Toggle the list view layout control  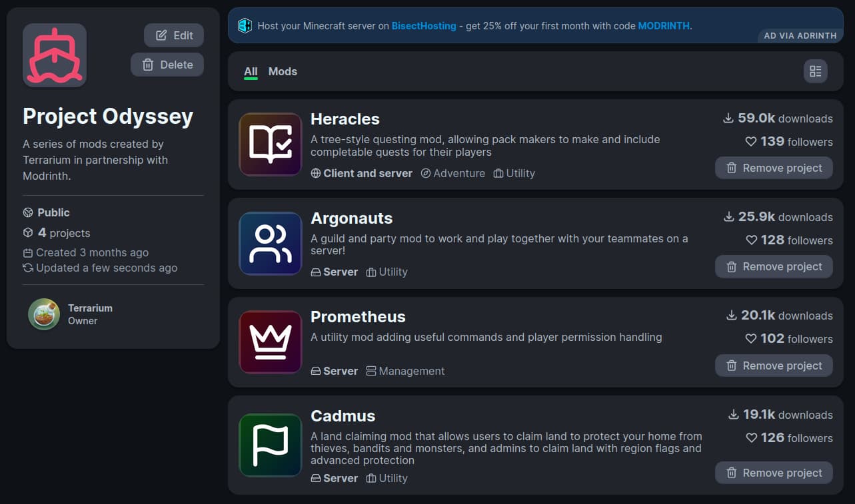(815, 71)
